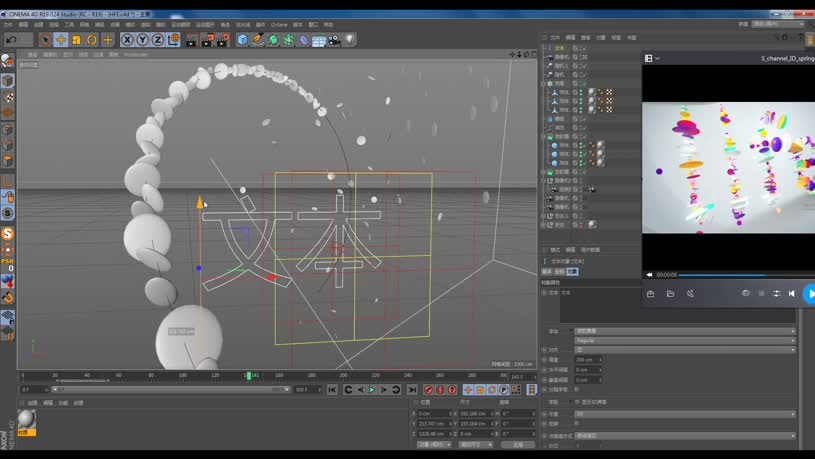This screenshot has height=459, width=815.
Task: Toggle the X axis lock
Action: pyautogui.click(x=127, y=40)
